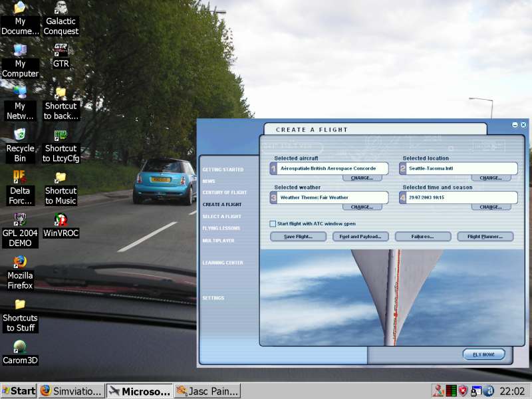Viewport: 532px width, 399px height.
Task: Click the date and time field
Action: point(458,198)
